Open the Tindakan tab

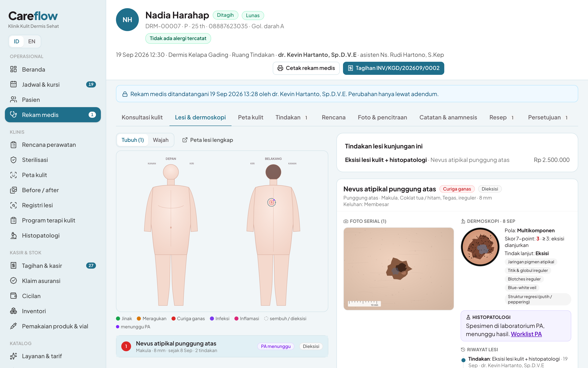point(292,117)
